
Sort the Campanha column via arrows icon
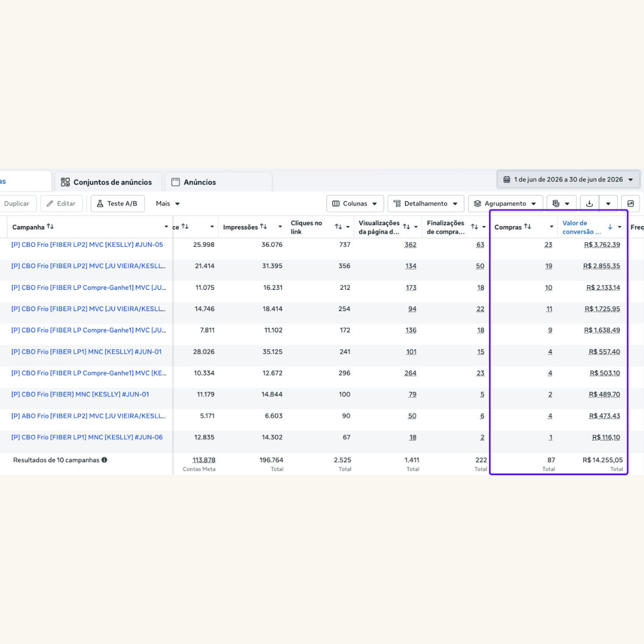click(50, 227)
